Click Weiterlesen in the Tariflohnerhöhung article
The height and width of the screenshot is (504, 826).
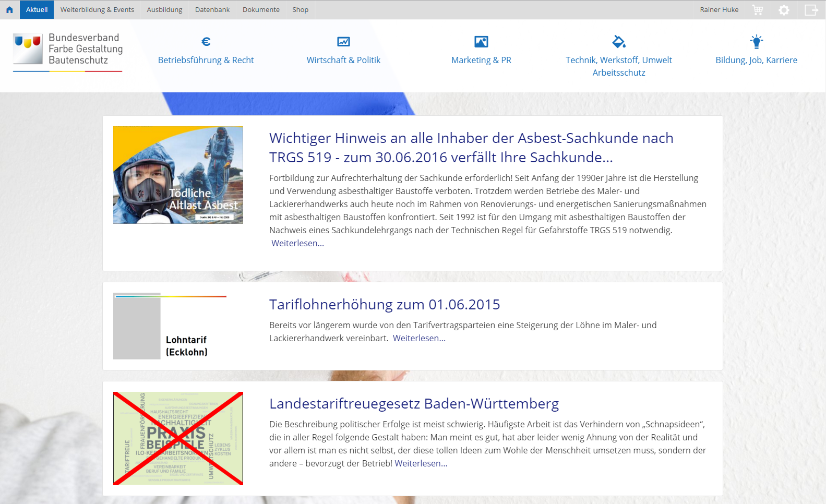[x=419, y=338]
